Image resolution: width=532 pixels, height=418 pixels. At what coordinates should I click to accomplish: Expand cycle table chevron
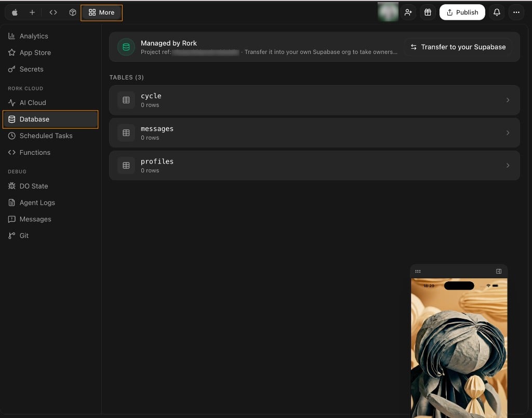508,100
